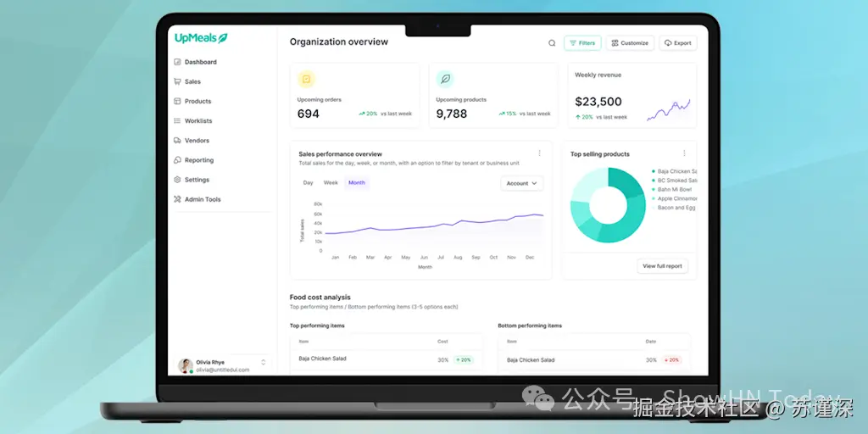Open the search magnifier icon

552,43
